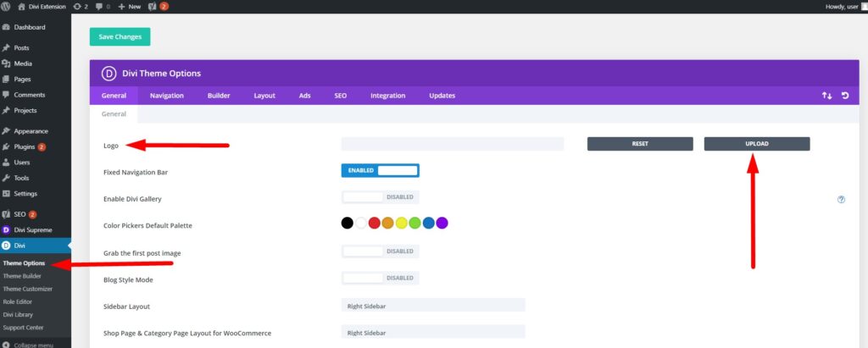Open Projects icon in sidebar
The width and height of the screenshot is (868, 348).
[6, 111]
